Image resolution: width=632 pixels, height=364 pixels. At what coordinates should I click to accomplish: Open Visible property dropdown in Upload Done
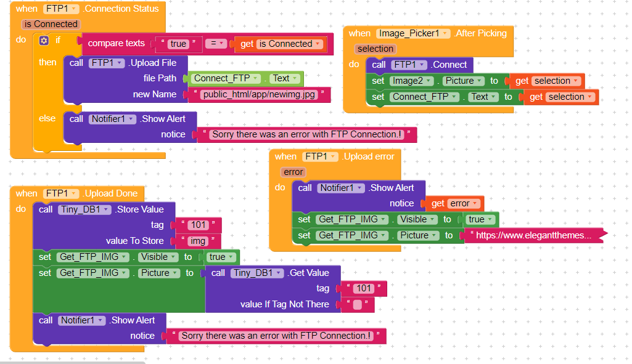pyautogui.click(x=158, y=257)
